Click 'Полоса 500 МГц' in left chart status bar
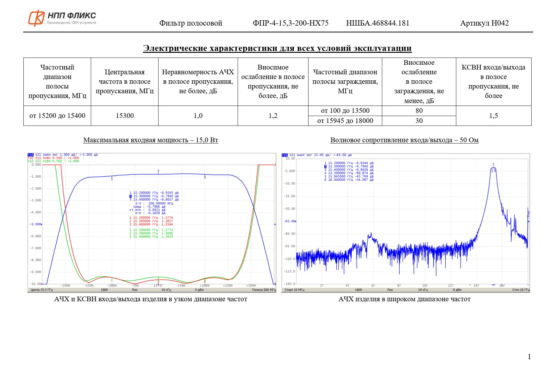Viewport: 555px width, 392px height. pos(264,290)
